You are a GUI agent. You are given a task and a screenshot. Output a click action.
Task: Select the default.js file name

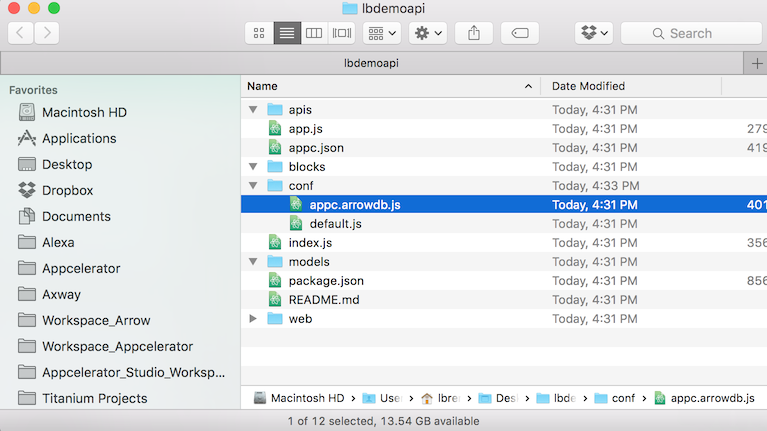coord(336,224)
